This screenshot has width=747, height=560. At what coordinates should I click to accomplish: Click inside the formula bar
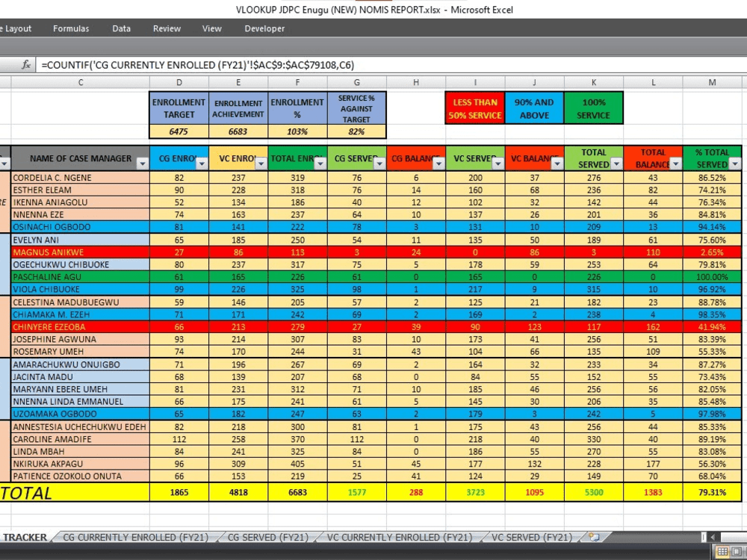[299, 64]
